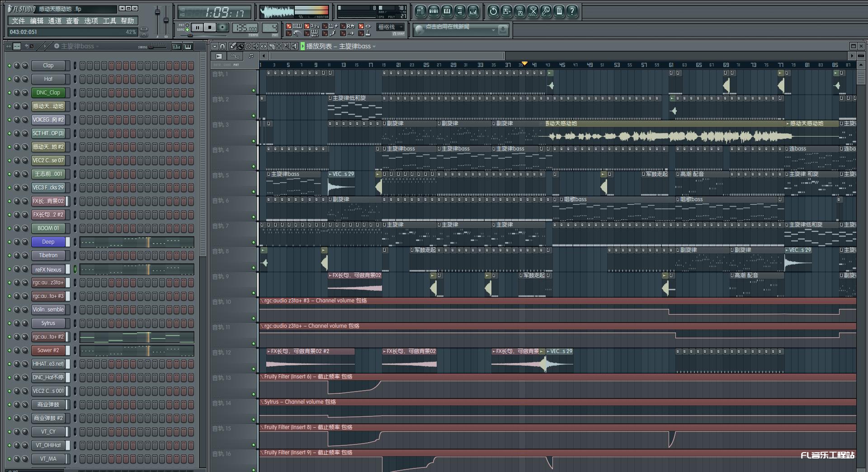
Task: Select the zoom magnifier tool in playlist
Action: tap(287, 46)
